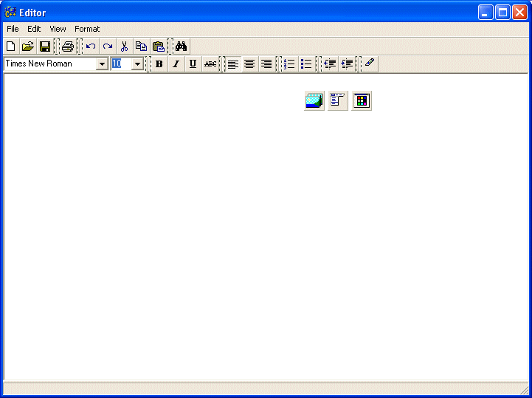Toggle numbered list
The width and height of the screenshot is (532, 398).
pyautogui.click(x=290, y=64)
